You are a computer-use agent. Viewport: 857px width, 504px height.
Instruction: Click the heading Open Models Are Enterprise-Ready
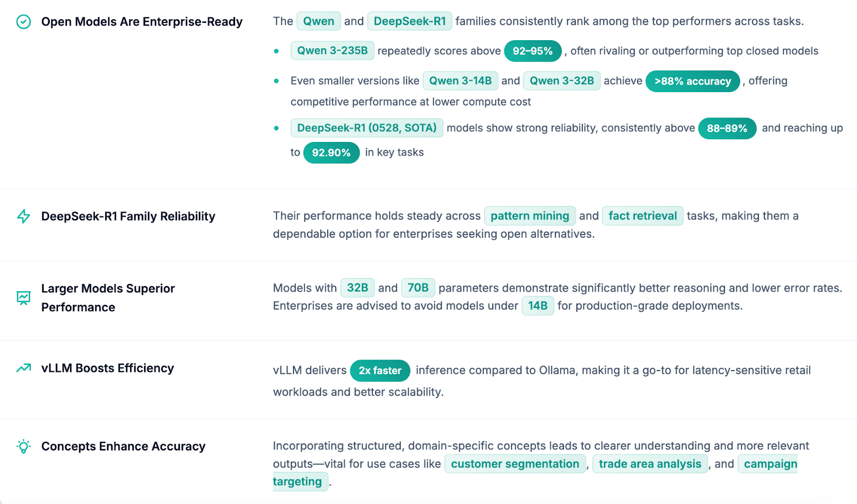click(142, 22)
